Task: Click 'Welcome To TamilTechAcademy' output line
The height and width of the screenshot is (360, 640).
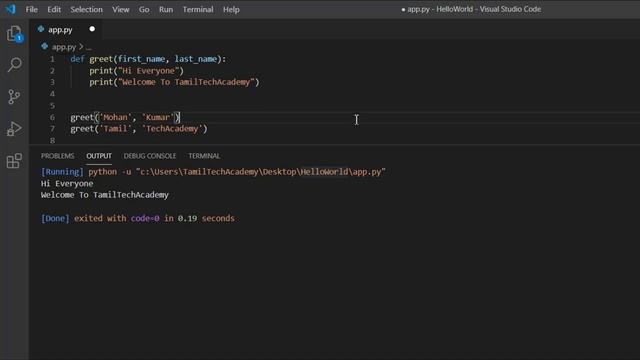Action: coord(104,195)
